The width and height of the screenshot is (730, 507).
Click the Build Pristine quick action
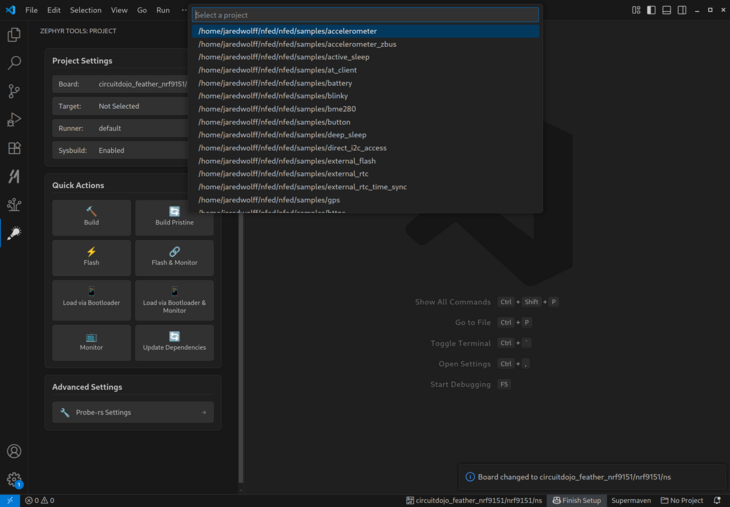click(x=175, y=217)
